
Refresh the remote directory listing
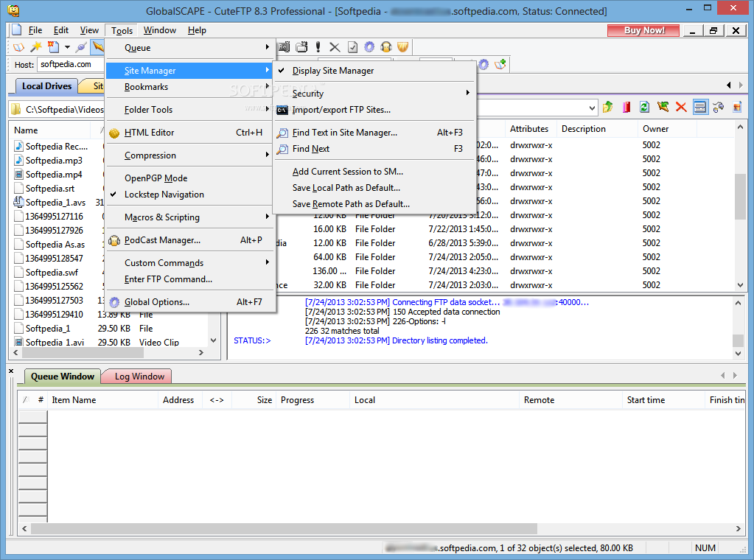[644, 107]
